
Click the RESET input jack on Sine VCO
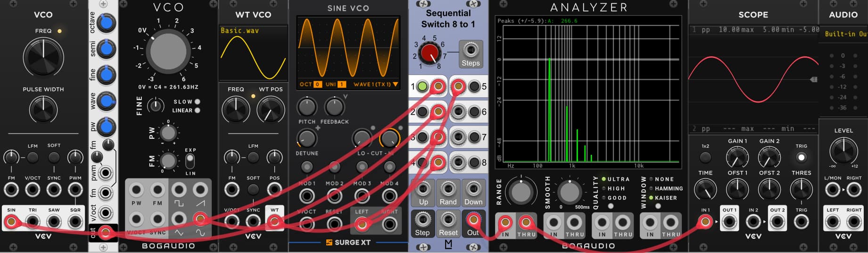tap(334, 224)
